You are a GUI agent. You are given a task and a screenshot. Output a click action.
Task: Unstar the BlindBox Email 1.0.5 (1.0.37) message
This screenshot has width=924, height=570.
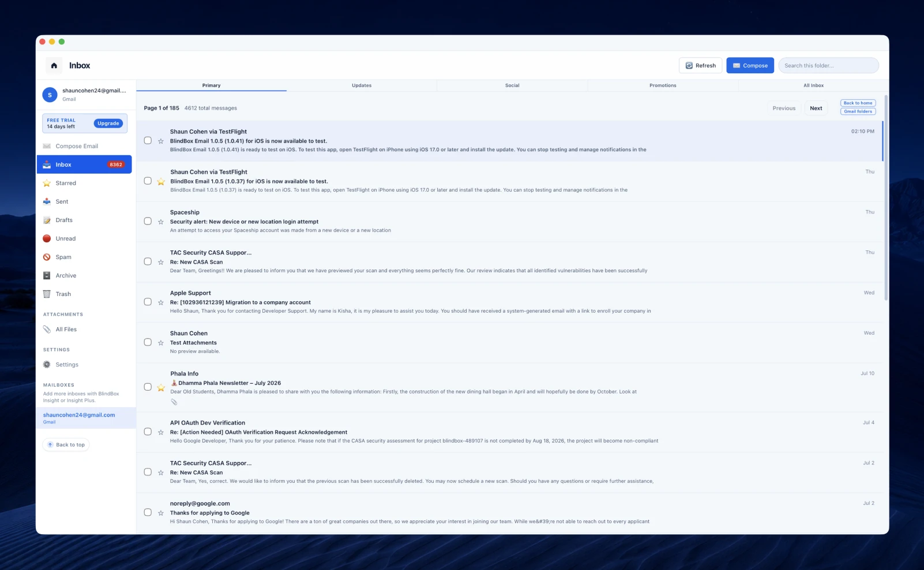[161, 182]
